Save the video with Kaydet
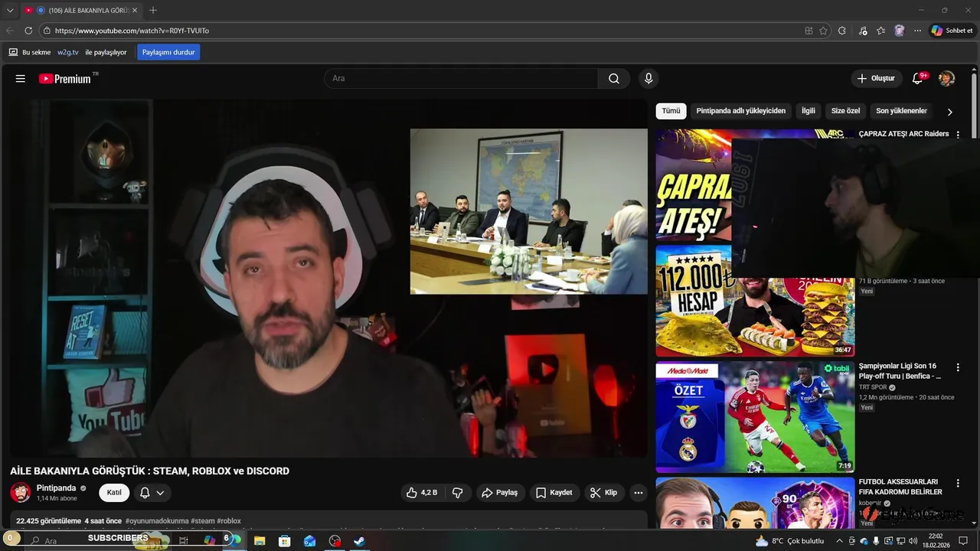The width and height of the screenshot is (980, 551). tap(554, 493)
